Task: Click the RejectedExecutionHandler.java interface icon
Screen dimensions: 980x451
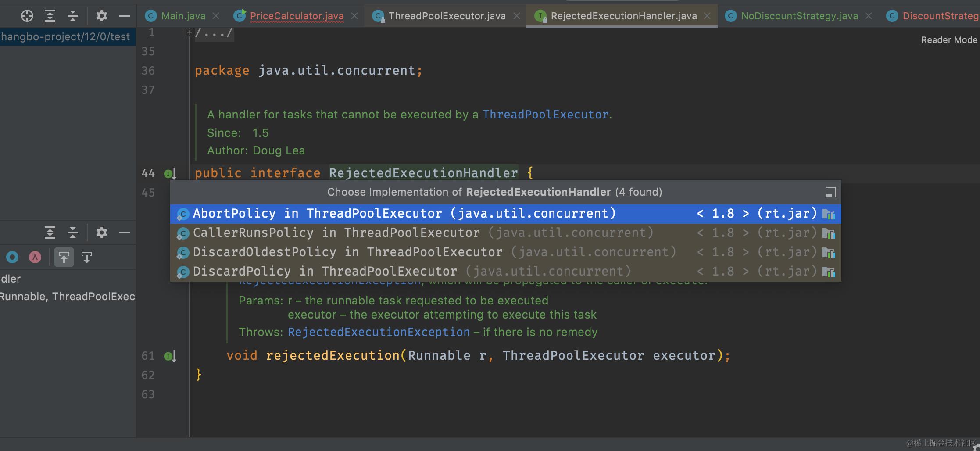Action: pos(540,16)
